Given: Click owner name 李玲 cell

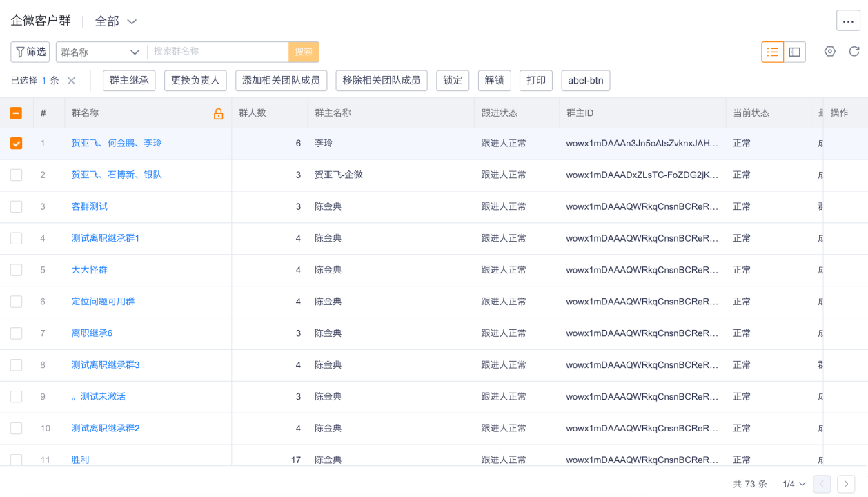Looking at the screenshot, I should (324, 143).
